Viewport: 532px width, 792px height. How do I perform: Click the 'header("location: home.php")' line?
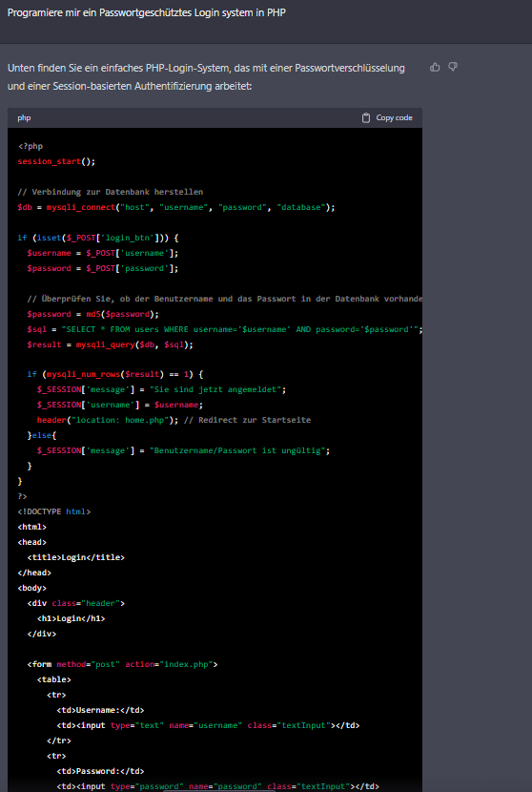tap(174, 420)
